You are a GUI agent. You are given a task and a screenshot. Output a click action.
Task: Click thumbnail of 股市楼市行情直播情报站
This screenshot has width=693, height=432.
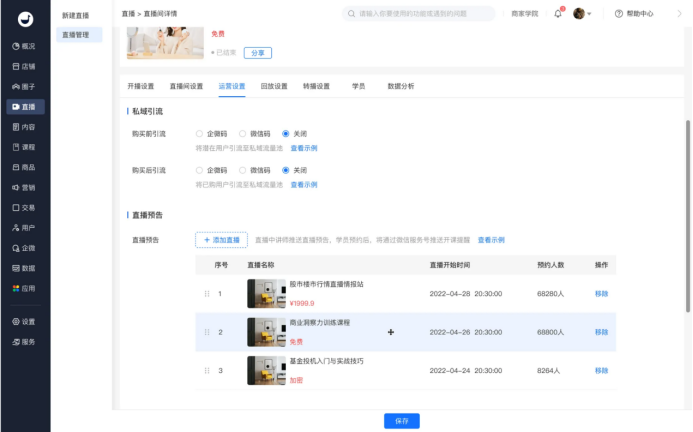pos(267,294)
